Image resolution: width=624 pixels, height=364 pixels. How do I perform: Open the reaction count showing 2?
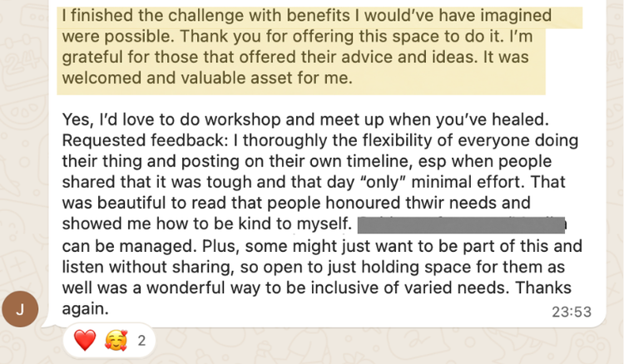141,339
